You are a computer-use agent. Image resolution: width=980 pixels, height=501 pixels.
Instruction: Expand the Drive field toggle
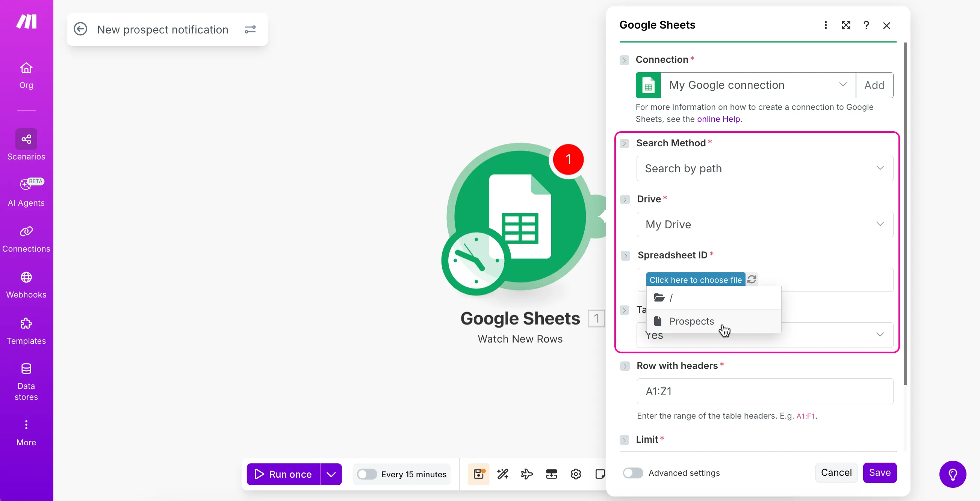click(x=625, y=199)
